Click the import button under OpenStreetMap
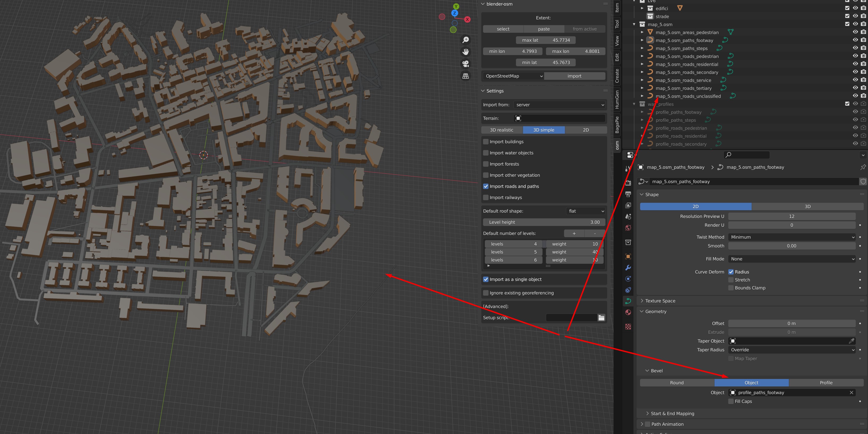868x434 pixels. pos(575,76)
